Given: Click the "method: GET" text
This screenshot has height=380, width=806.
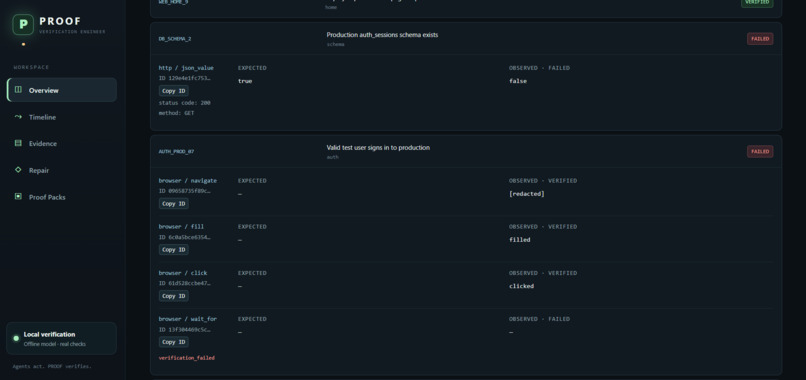Looking at the screenshot, I should point(176,113).
